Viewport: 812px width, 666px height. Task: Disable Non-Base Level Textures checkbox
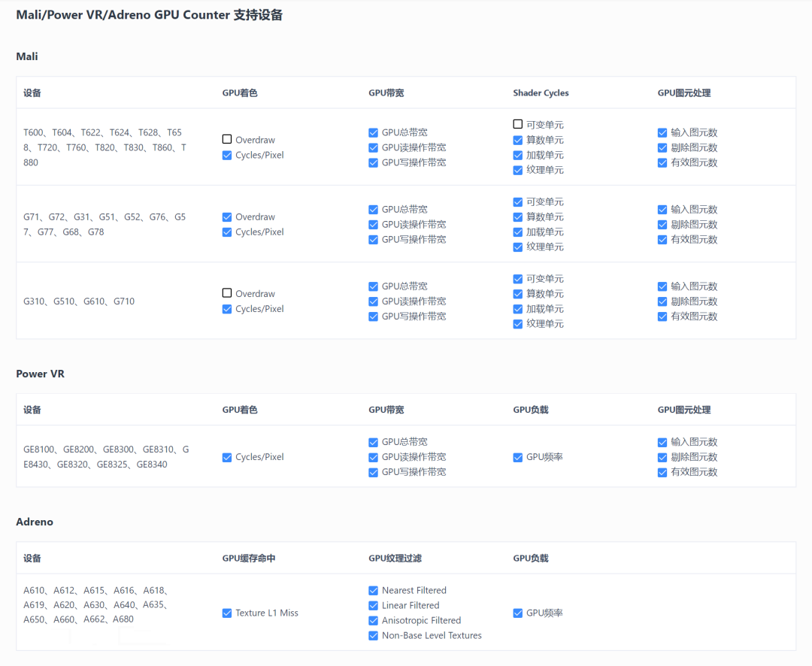pos(373,635)
